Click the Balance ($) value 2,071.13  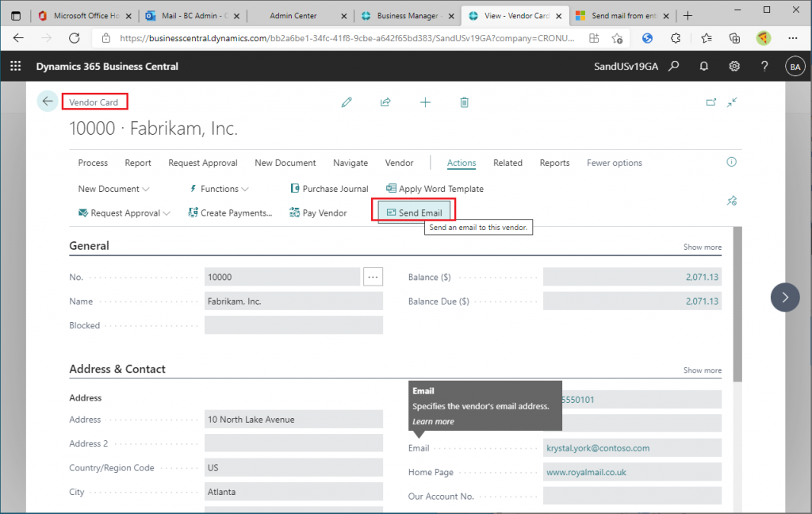[x=702, y=277]
